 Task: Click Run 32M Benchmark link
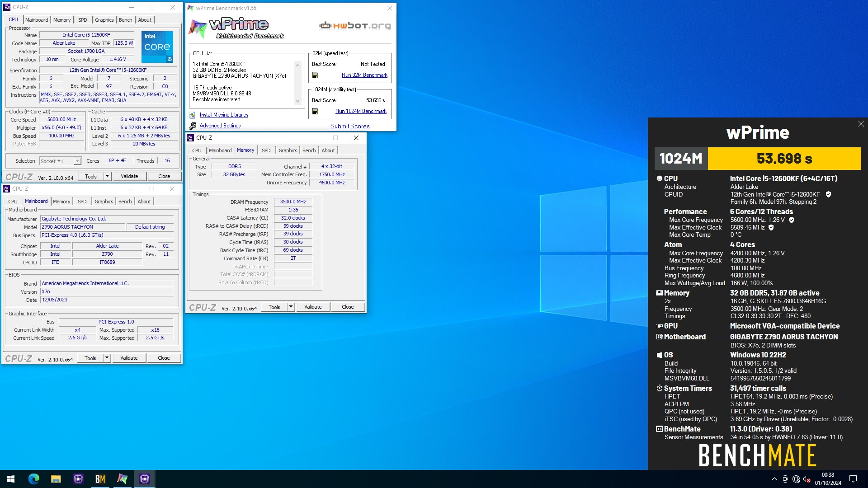pos(364,75)
